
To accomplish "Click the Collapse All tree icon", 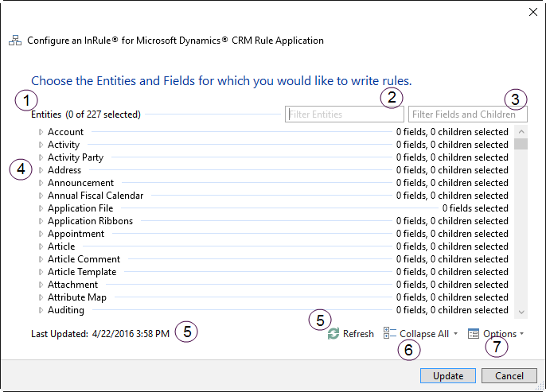I will pos(390,333).
